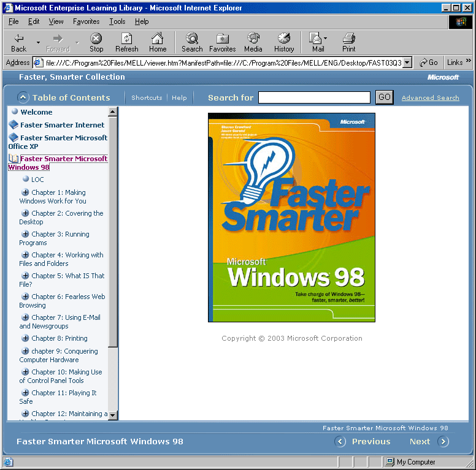Open the History toolbar icon

(x=284, y=38)
